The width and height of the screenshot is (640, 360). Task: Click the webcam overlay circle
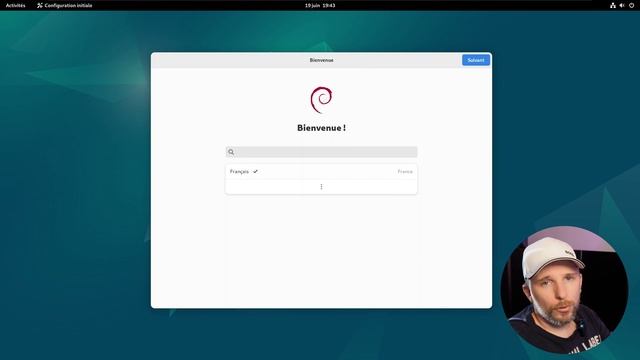click(x=564, y=290)
